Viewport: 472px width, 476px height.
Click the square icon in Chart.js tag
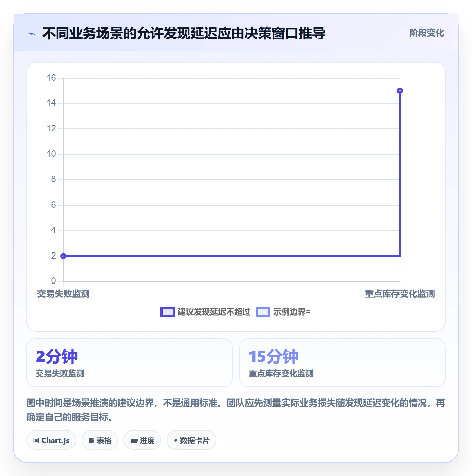point(36,440)
